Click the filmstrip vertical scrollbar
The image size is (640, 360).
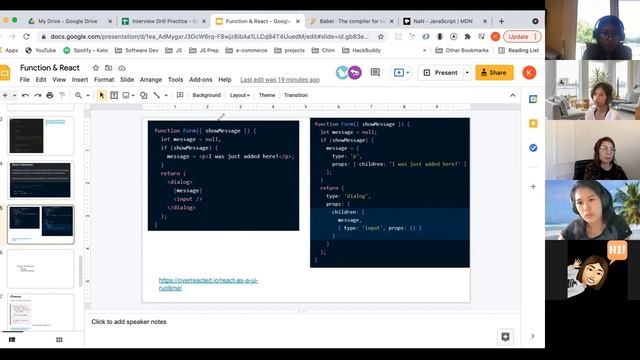point(81,271)
